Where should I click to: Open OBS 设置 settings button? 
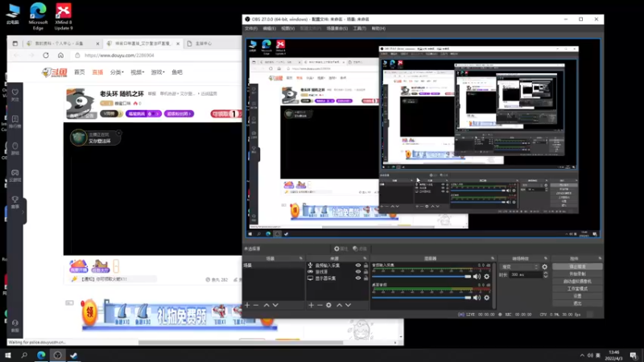tap(577, 296)
